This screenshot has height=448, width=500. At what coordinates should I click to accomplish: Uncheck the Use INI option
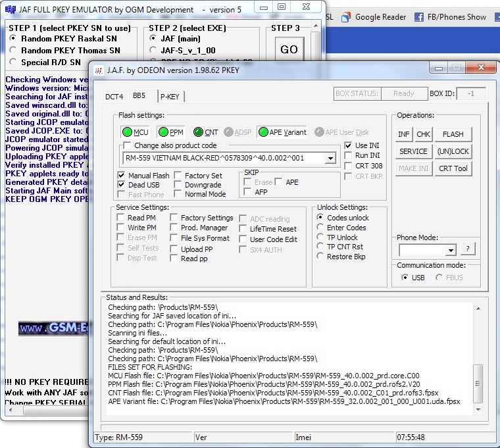click(x=348, y=145)
